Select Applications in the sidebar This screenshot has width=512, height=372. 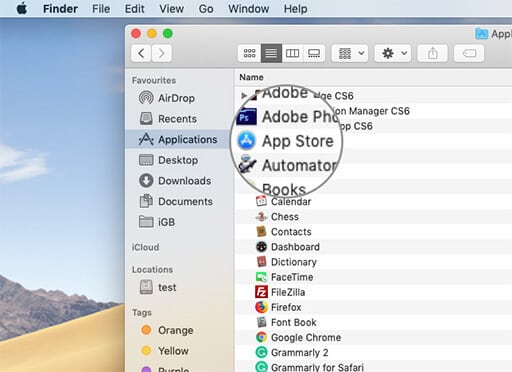177,139
